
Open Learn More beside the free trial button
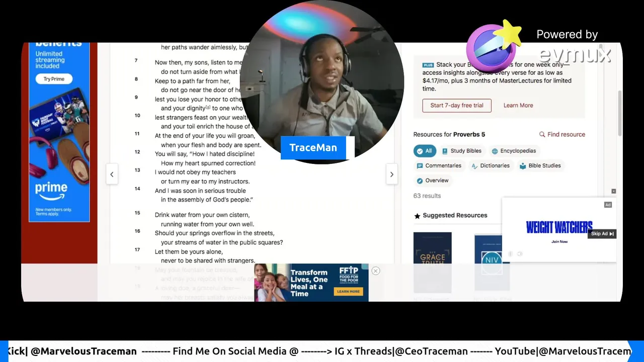(518, 106)
